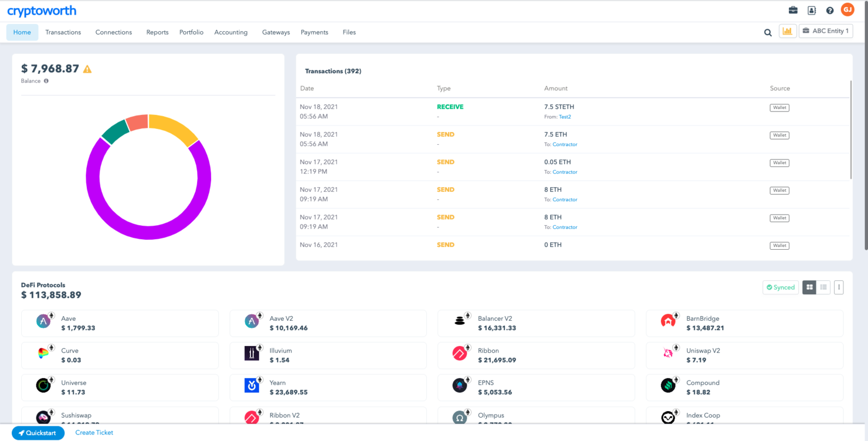This screenshot has height=441, width=868.
Task: Open the yellow chart analytics icon
Action: point(787,30)
